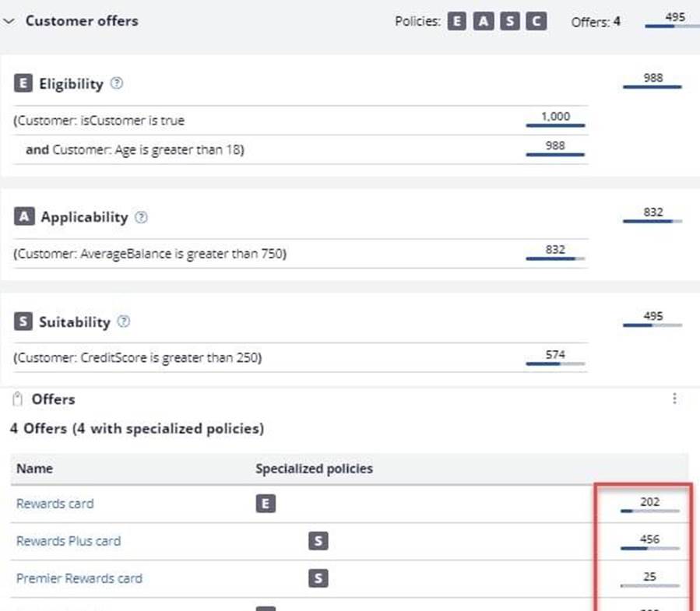Click the S badge in Rewards Plus card row
The image size is (700, 611).
click(318, 541)
